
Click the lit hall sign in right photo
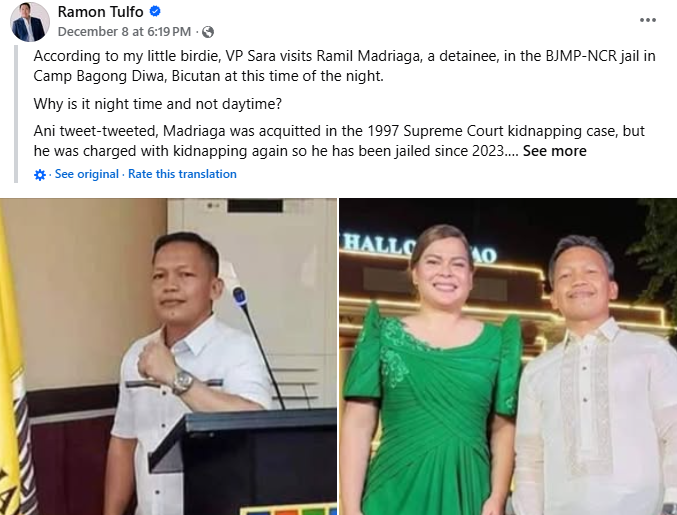419,248
